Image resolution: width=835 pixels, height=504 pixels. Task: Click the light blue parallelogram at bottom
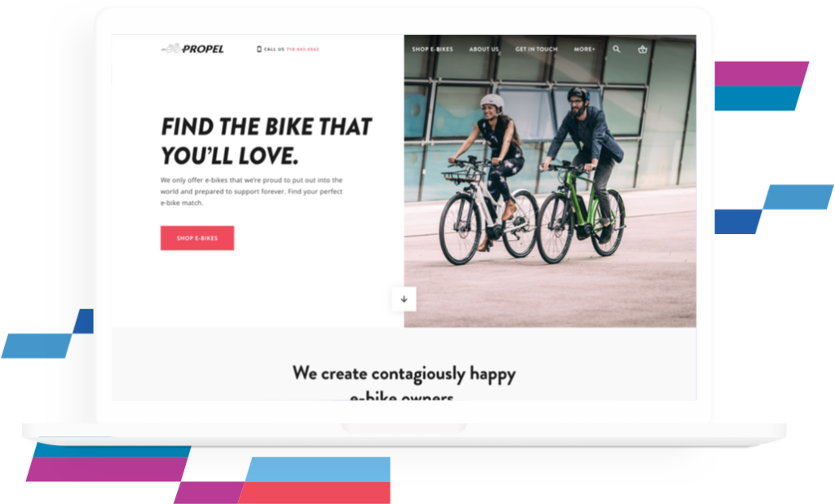[x=317, y=470]
